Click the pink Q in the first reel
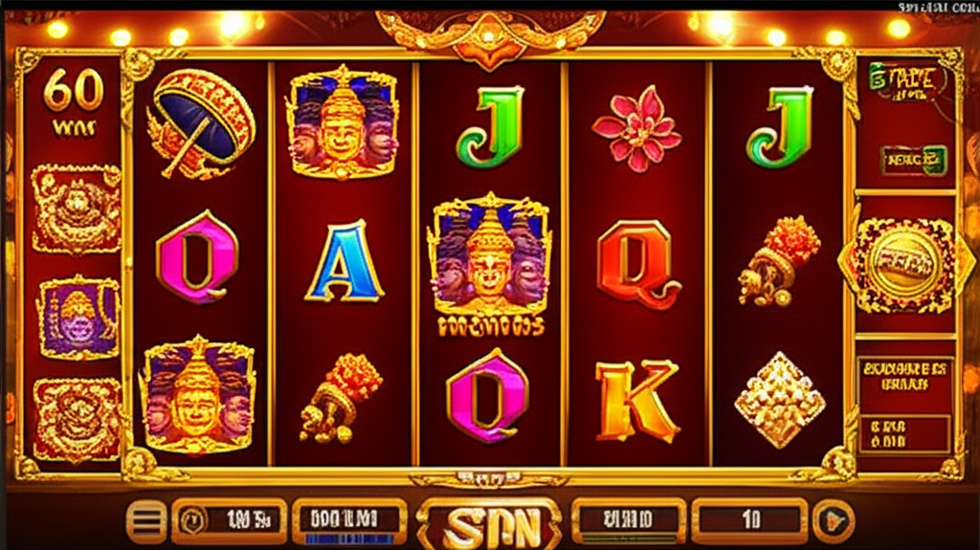This screenshot has height=550, width=980. (x=197, y=256)
